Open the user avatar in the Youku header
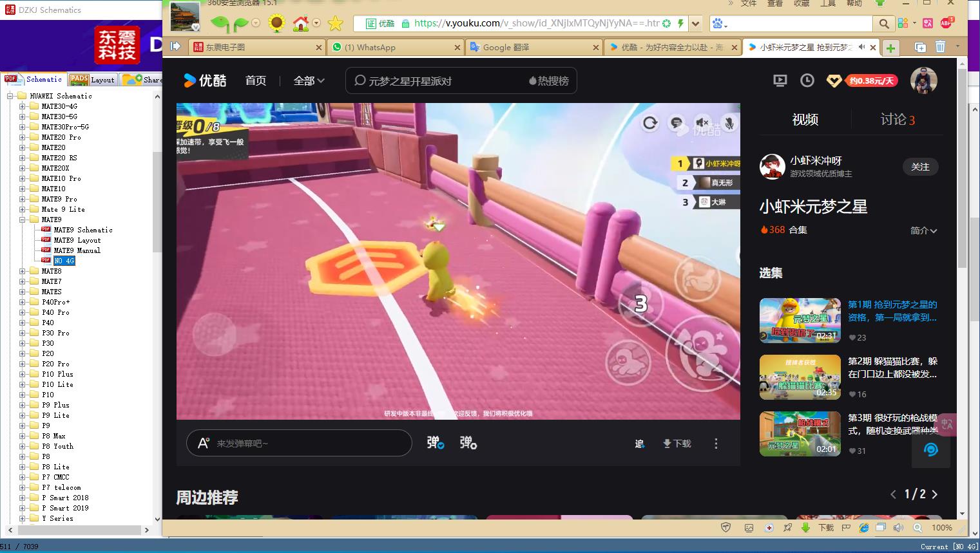The width and height of the screenshot is (980, 553). coord(923,80)
